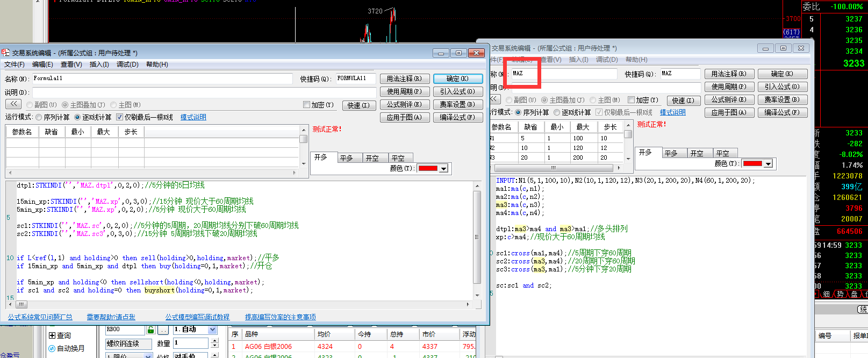Toggle 加密 checkbox in MAZ window
Image resolution: width=868 pixels, height=358 pixels.
631,100
